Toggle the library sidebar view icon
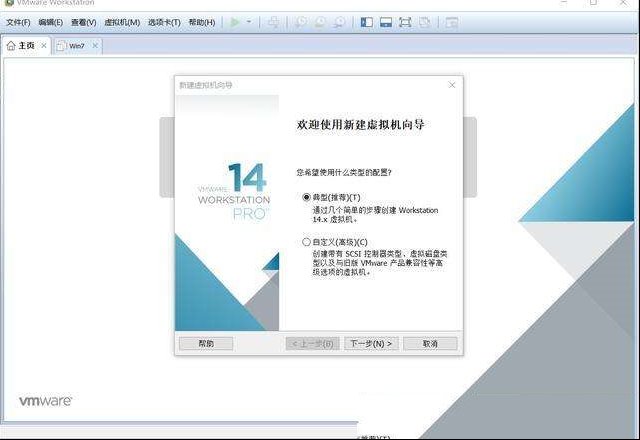 click(x=367, y=22)
